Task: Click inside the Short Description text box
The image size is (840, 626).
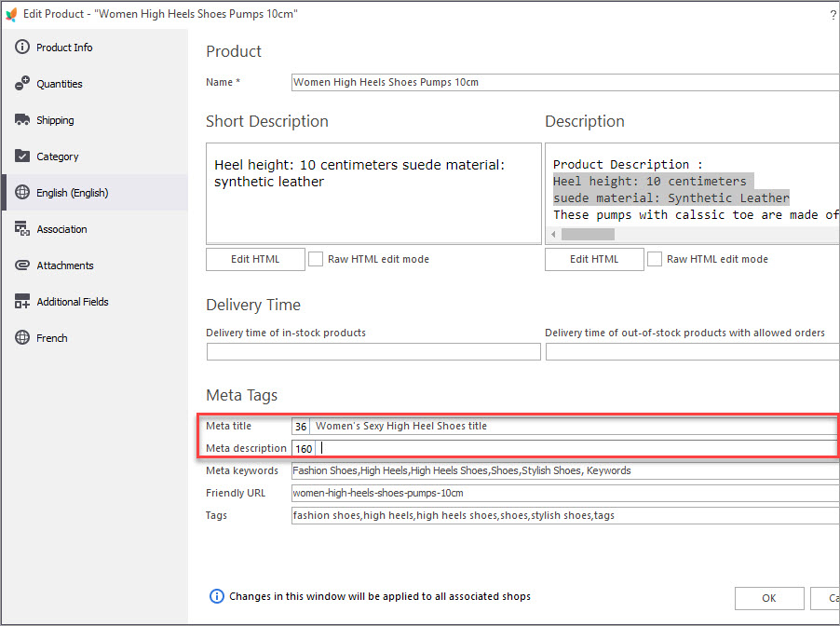Action: click(374, 194)
